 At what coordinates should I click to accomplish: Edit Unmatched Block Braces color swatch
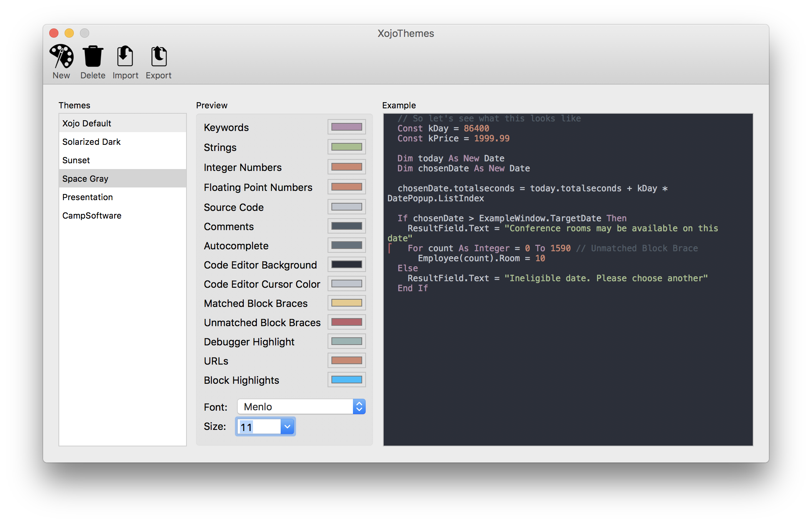pyautogui.click(x=346, y=322)
